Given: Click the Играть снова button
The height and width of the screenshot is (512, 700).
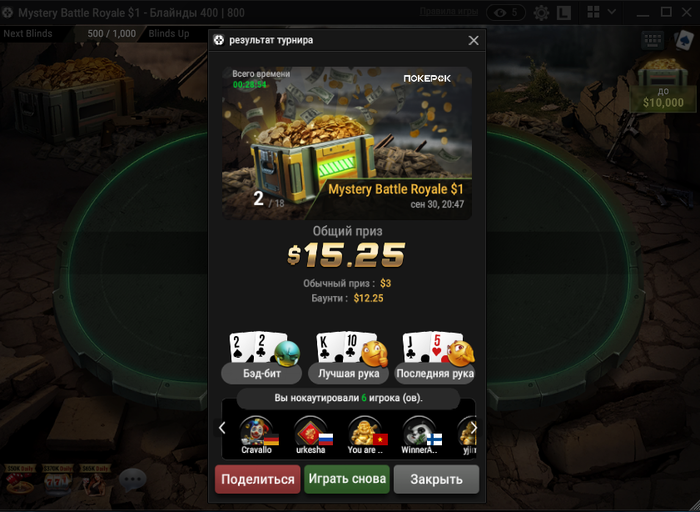Looking at the screenshot, I should tap(347, 479).
